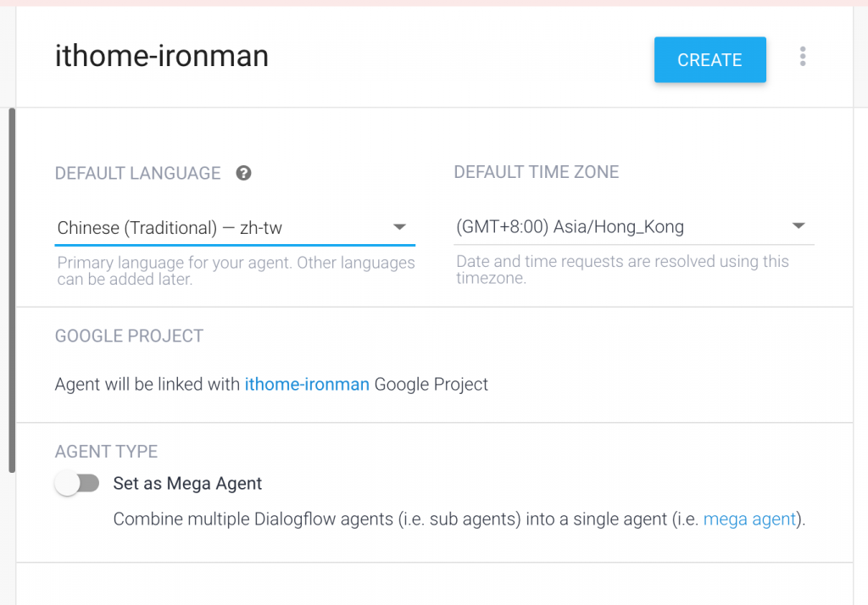
Task: Open the three-dot more options menu
Action: [802, 58]
